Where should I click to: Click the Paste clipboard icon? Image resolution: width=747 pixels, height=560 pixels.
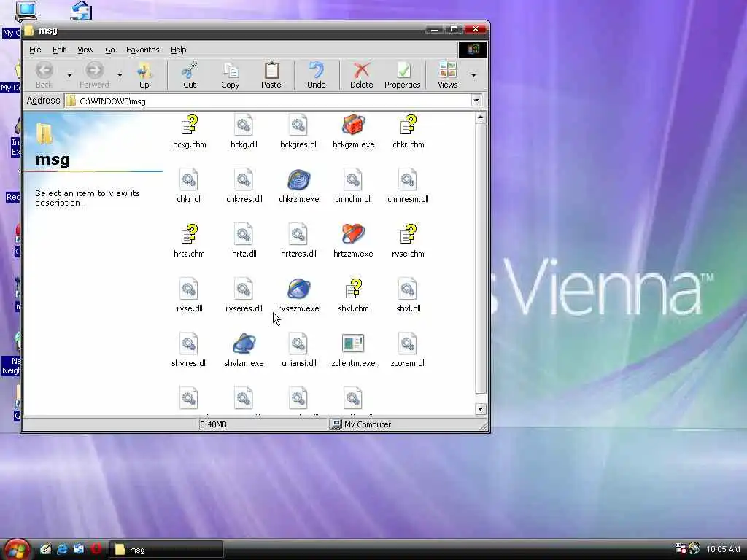pos(271,71)
